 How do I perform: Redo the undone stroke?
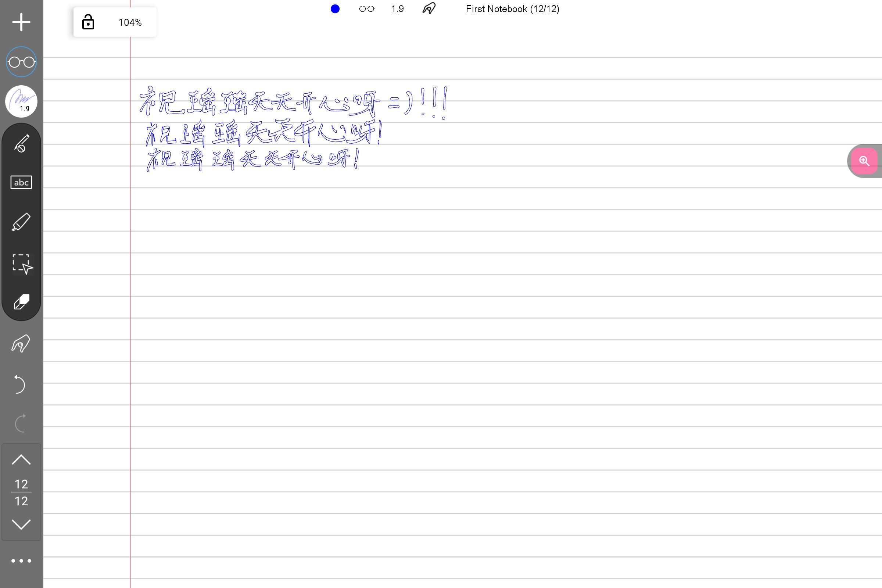[x=20, y=424]
